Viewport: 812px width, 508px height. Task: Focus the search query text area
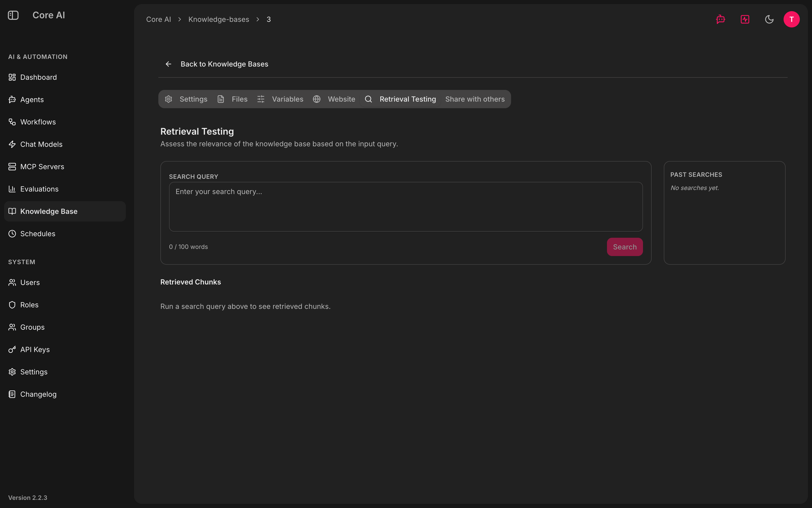tap(406, 207)
